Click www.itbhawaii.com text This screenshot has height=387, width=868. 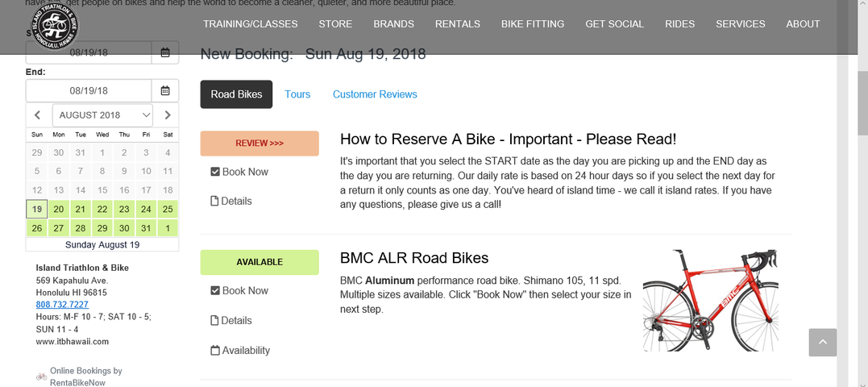pos(73,342)
